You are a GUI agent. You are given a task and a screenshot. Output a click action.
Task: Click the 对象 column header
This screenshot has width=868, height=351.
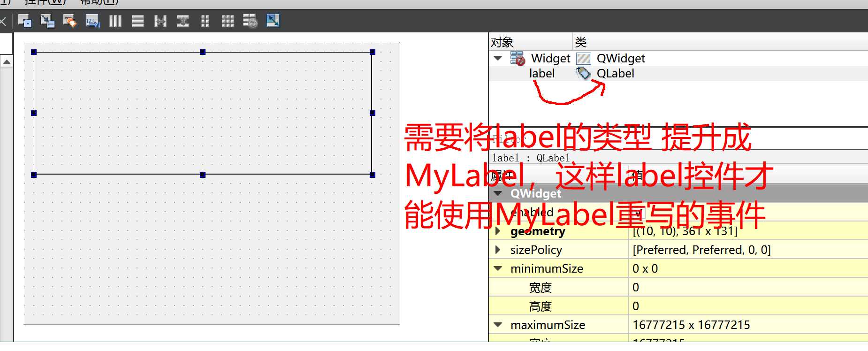pos(530,42)
